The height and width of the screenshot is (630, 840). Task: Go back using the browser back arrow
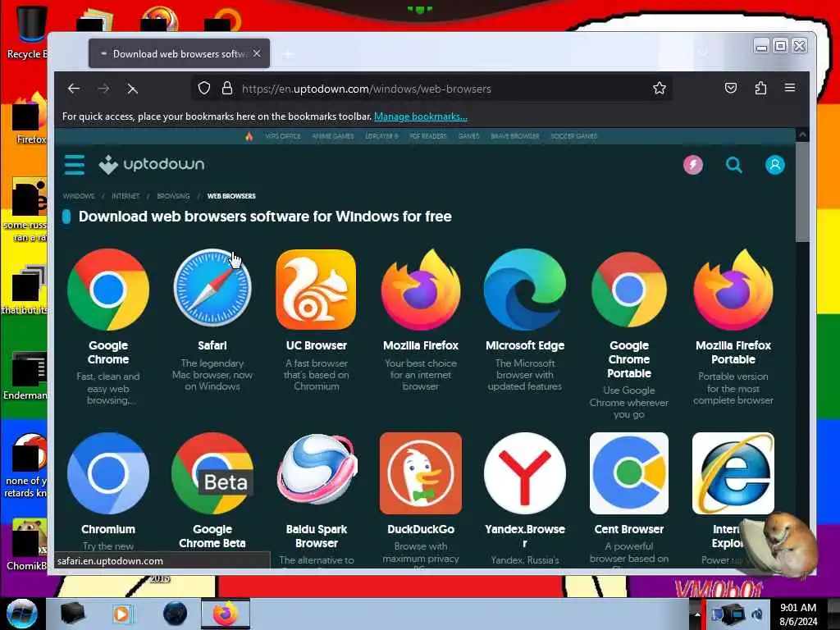(x=74, y=89)
